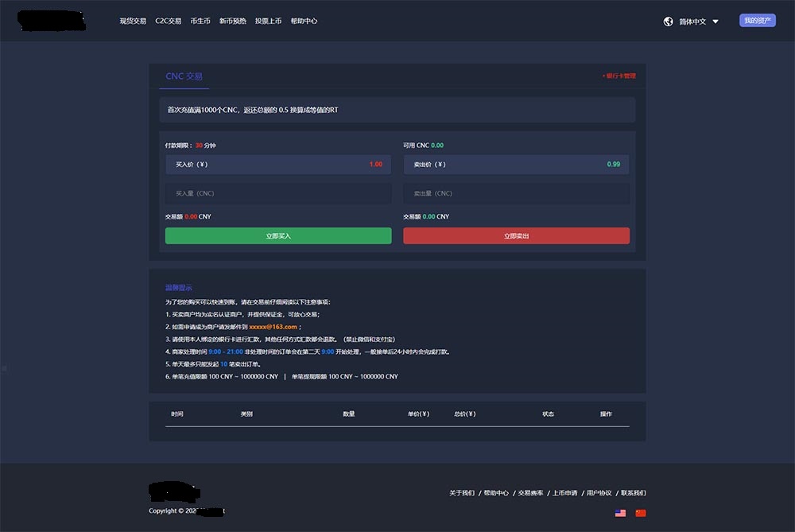
Task: Open the 现货交易 menu item
Action: (133, 21)
